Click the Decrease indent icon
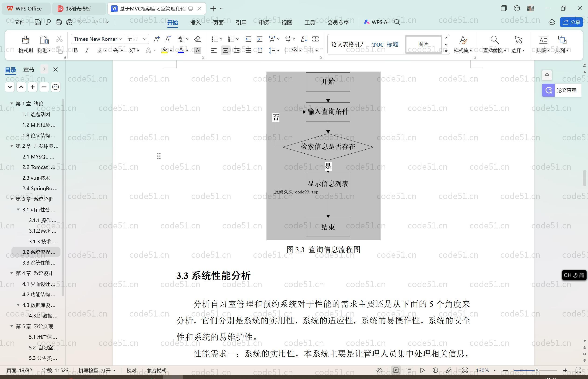588x379 pixels. (248, 39)
